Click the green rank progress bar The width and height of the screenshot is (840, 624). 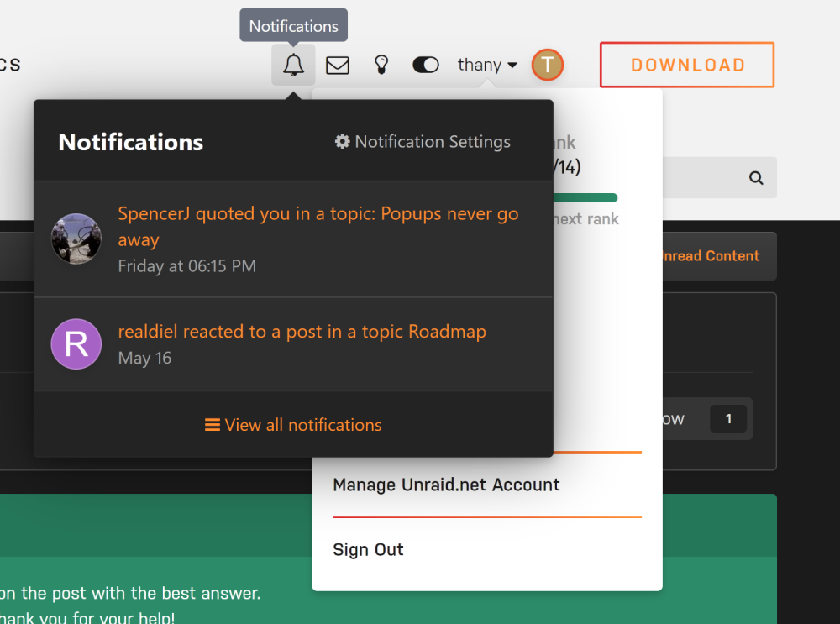click(585, 198)
